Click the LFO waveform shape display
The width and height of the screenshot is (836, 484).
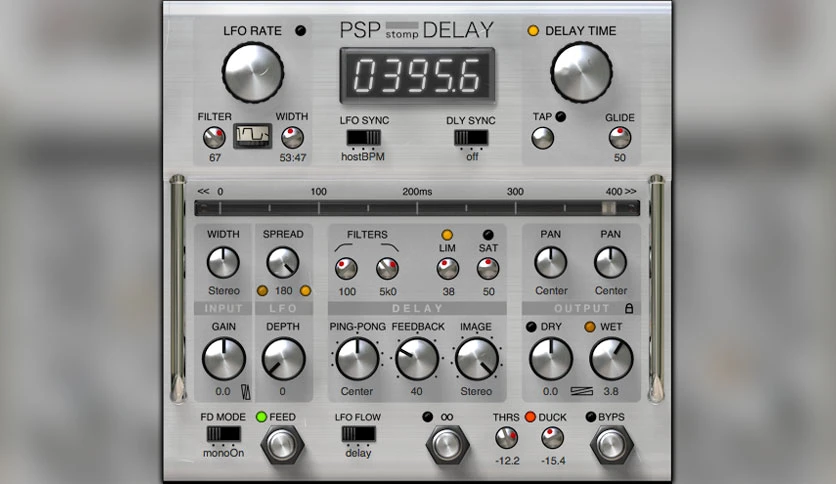pos(252,136)
